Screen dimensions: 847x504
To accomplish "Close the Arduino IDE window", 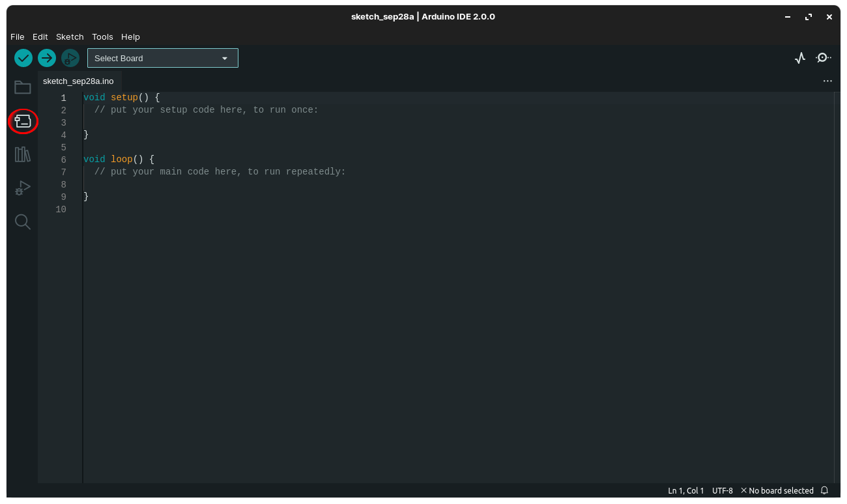I will 829,17.
